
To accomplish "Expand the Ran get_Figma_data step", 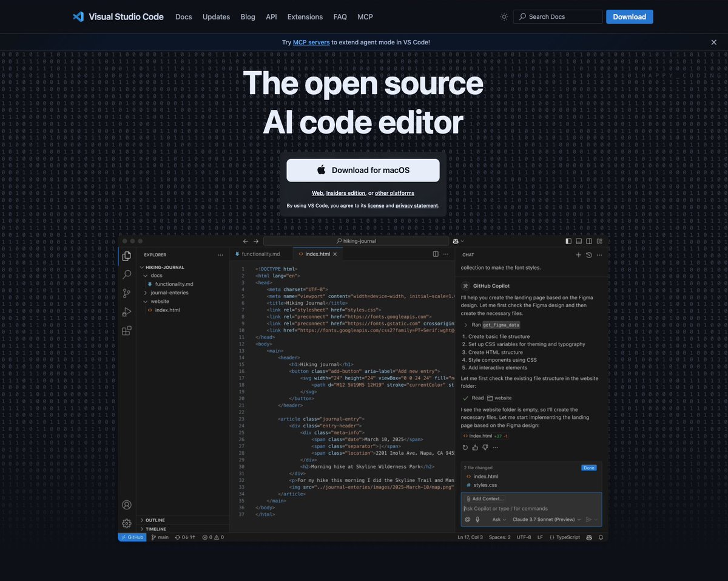I will click(493, 325).
